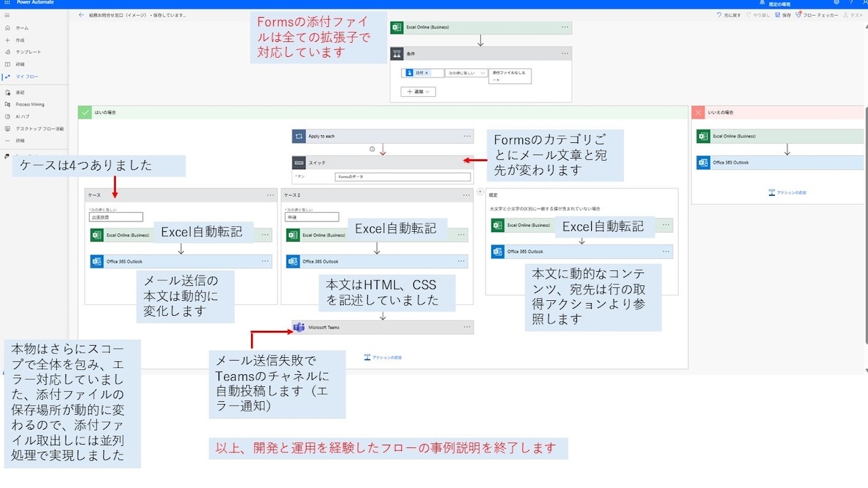Click the flow name 総務お問合せ窓口（イメージ）

(118, 15)
